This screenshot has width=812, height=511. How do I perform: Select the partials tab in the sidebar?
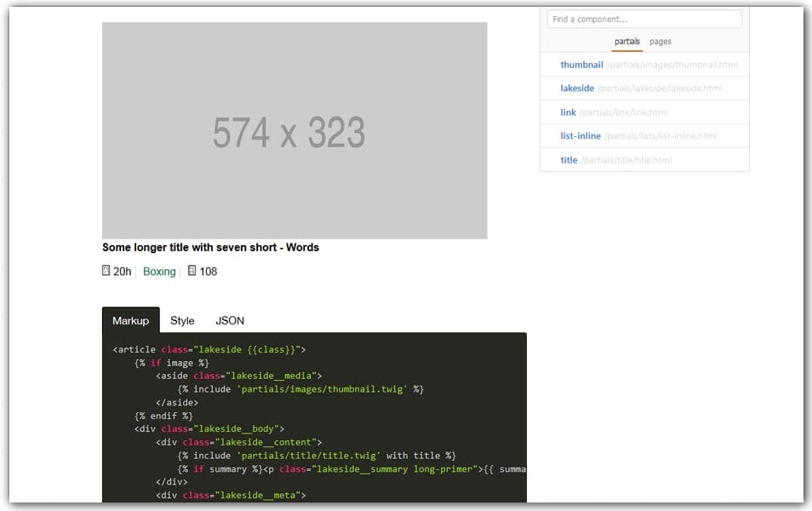coord(627,41)
